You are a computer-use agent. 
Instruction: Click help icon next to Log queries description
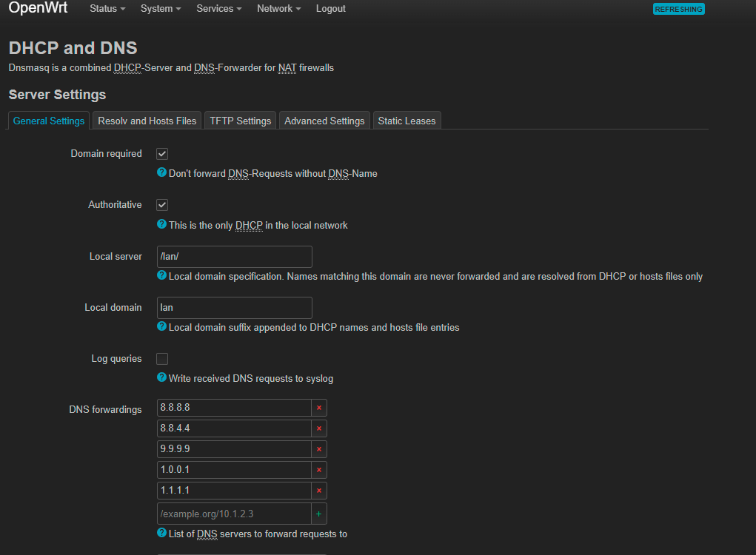point(161,377)
